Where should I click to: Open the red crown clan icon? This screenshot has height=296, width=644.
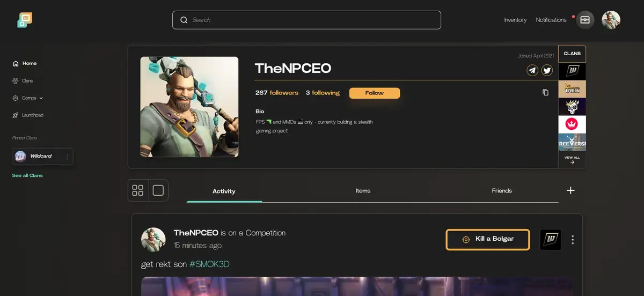(x=572, y=124)
